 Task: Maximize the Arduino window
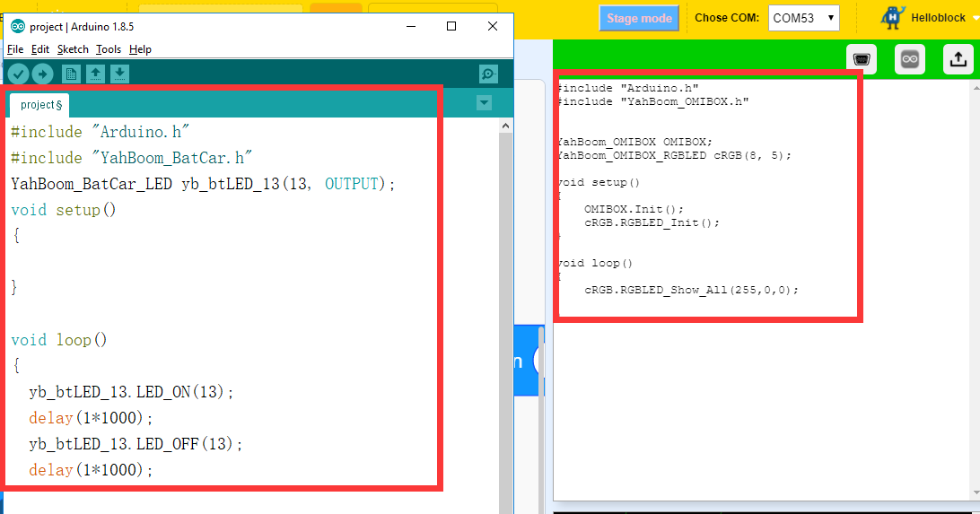coord(451,26)
